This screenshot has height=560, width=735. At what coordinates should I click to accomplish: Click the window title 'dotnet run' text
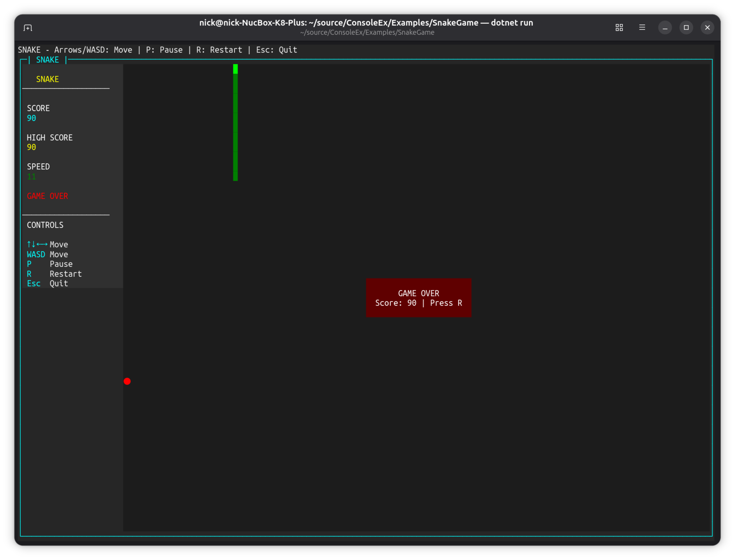tap(512, 23)
